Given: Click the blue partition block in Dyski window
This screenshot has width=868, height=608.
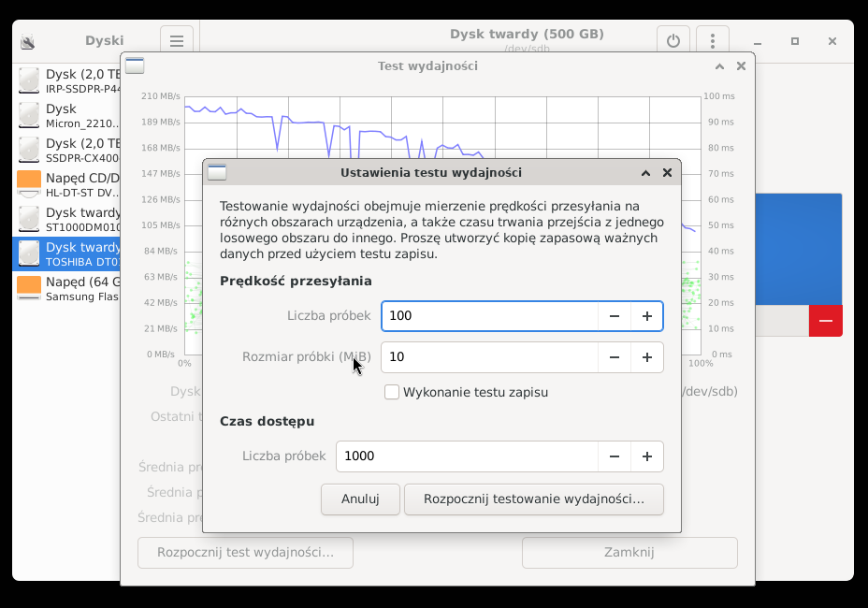Looking at the screenshot, I should point(798,249).
